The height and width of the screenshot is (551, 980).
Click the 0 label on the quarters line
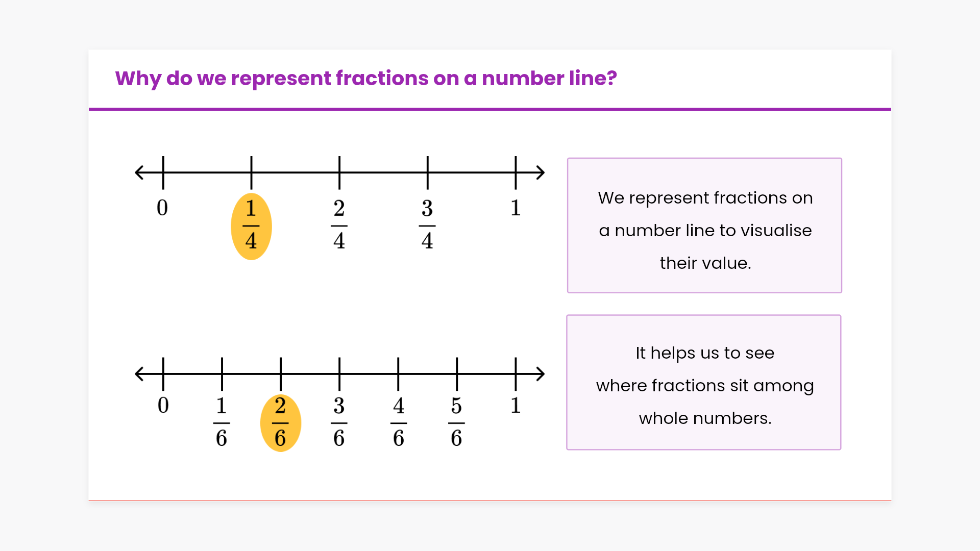pos(162,208)
